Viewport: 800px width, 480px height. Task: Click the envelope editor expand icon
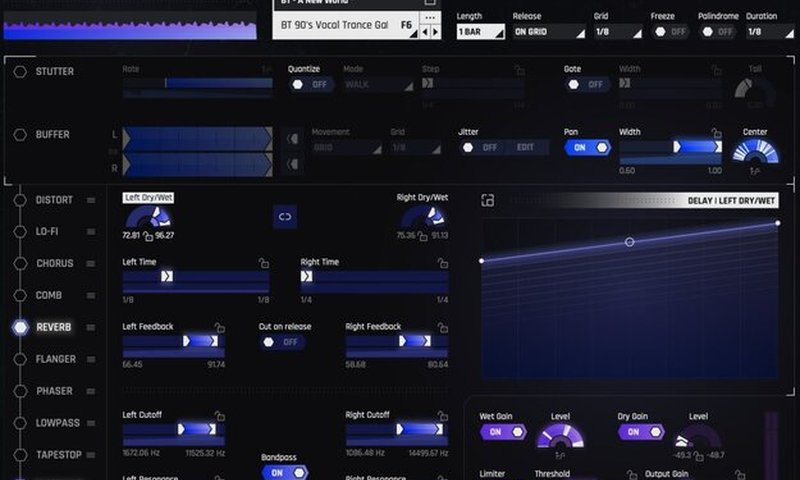[488, 201]
